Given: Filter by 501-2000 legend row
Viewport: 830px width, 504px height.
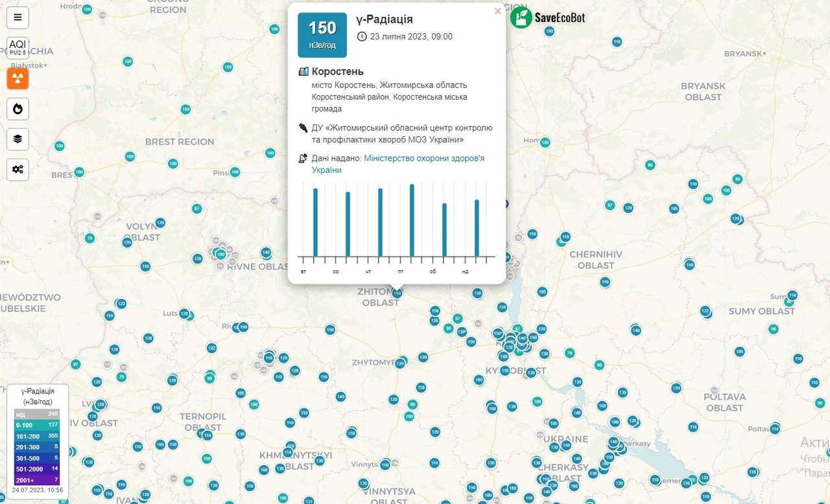Looking at the screenshot, I should click(37, 469).
